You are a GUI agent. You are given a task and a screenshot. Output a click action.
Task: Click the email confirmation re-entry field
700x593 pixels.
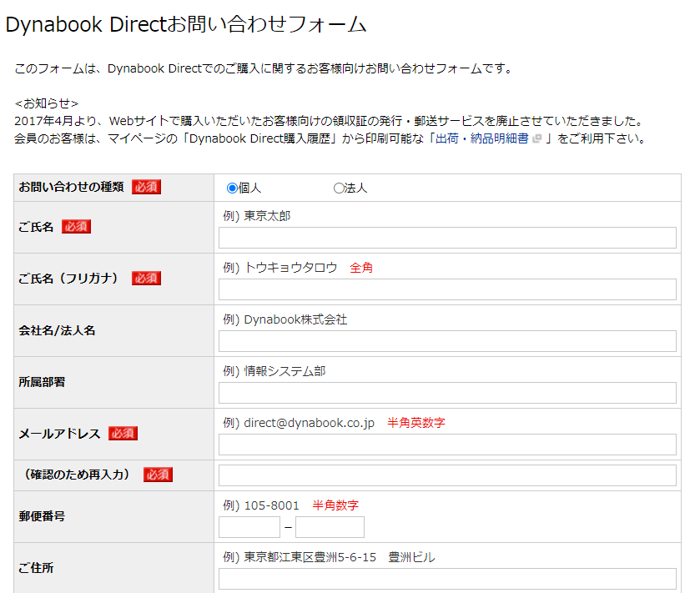[447, 475]
